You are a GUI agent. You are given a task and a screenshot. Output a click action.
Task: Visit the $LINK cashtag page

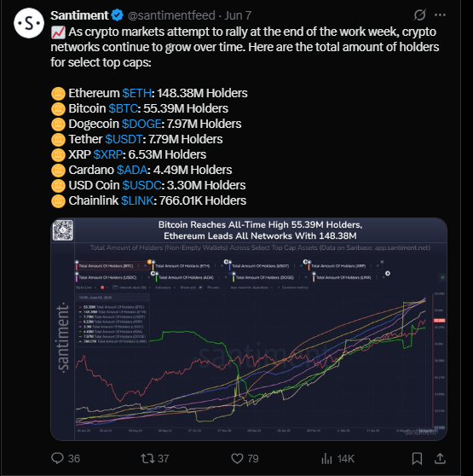tap(137, 200)
